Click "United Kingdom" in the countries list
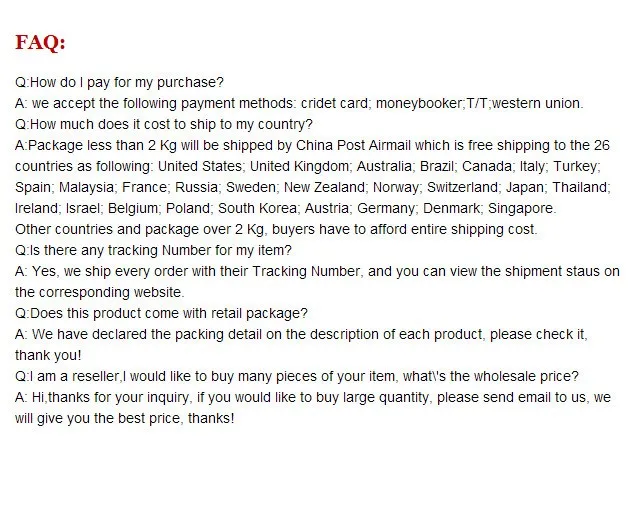 point(299,166)
